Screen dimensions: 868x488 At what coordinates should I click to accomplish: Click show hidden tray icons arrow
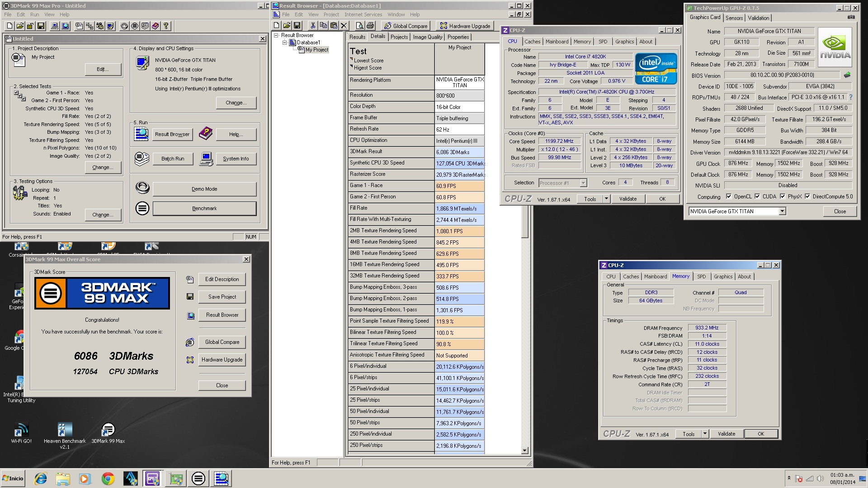pyautogui.click(x=789, y=478)
